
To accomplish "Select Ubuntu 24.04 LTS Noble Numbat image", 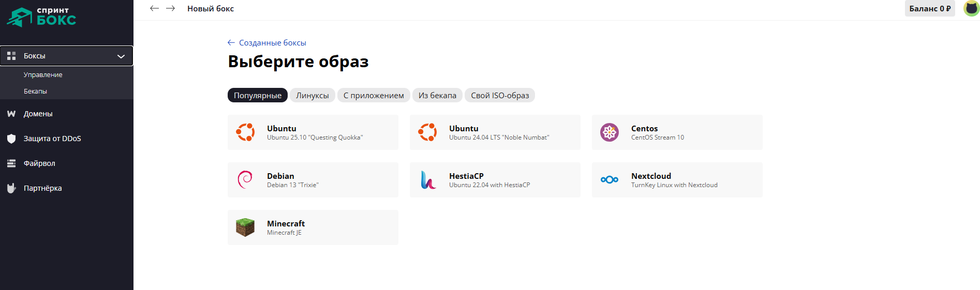I will [x=495, y=132].
